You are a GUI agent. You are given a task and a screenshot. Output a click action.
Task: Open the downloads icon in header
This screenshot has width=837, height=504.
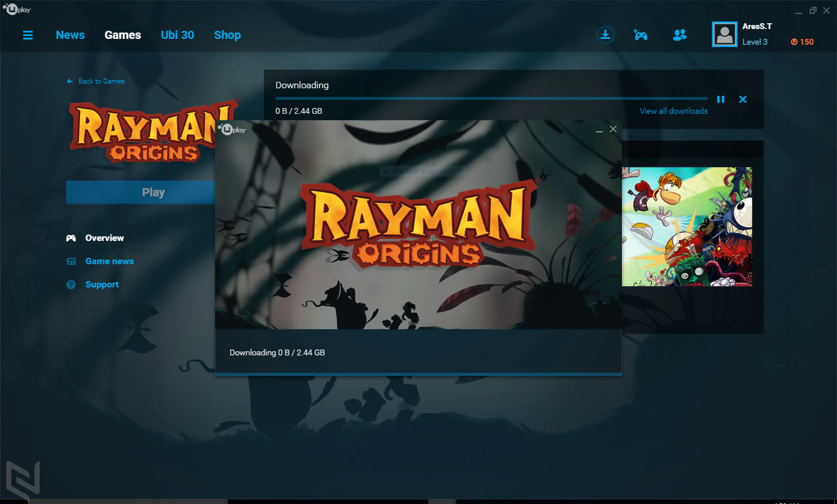[x=605, y=35]
